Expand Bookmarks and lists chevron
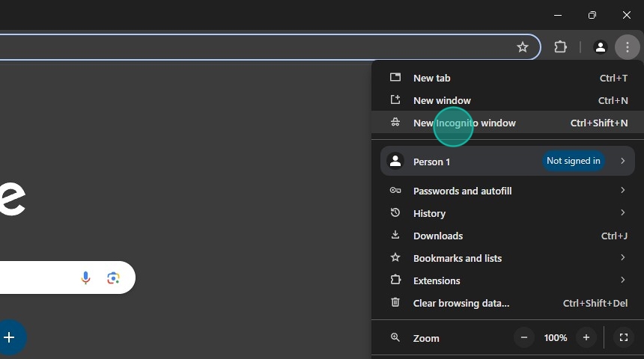The height and width of the screenshot is (359, 644). coord(622,257)
